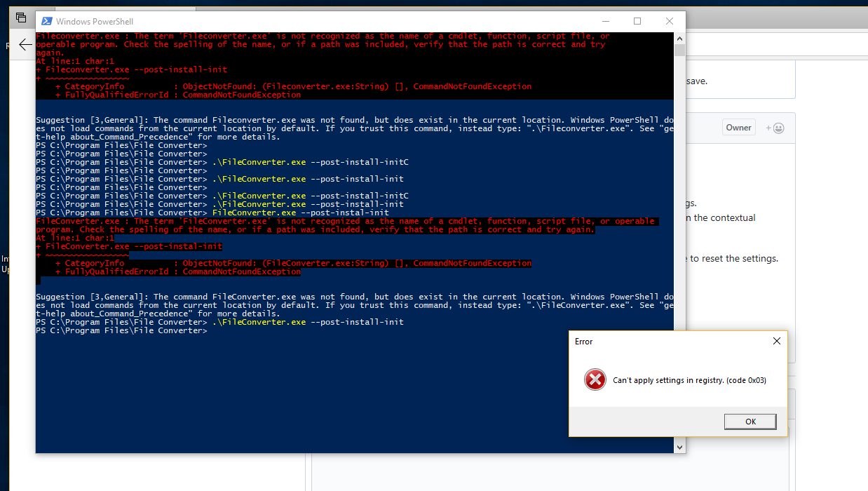Close the Windows PowerShell window
Viewport: 868px width, 491px height.
tap(670, 21)
